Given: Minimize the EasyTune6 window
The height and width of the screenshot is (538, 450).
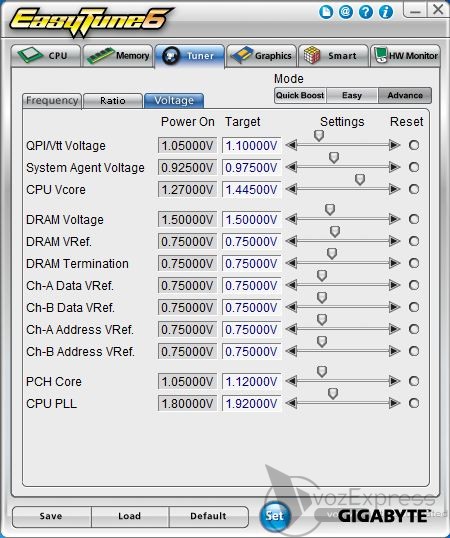Looking at the screenshot, I should (x=415, y=10).
